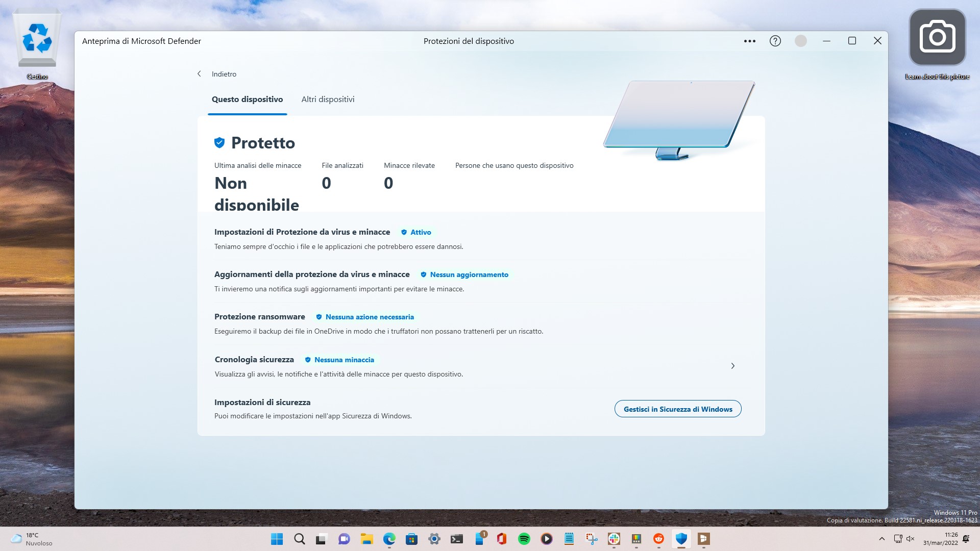Screen dimensions: 980x551
Task: Open Spotify from taskbar
Action: 524,539
